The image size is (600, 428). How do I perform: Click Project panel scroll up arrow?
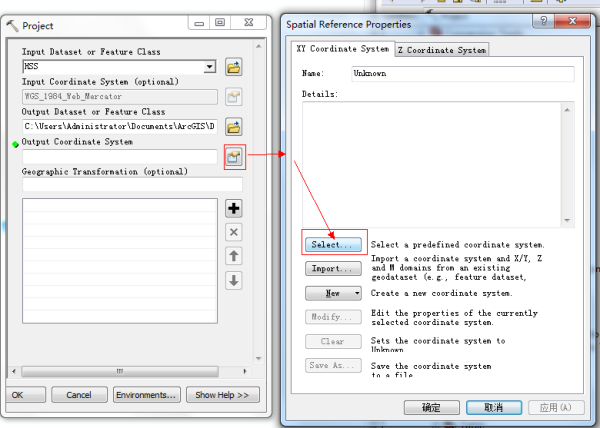tap(259, 47)
